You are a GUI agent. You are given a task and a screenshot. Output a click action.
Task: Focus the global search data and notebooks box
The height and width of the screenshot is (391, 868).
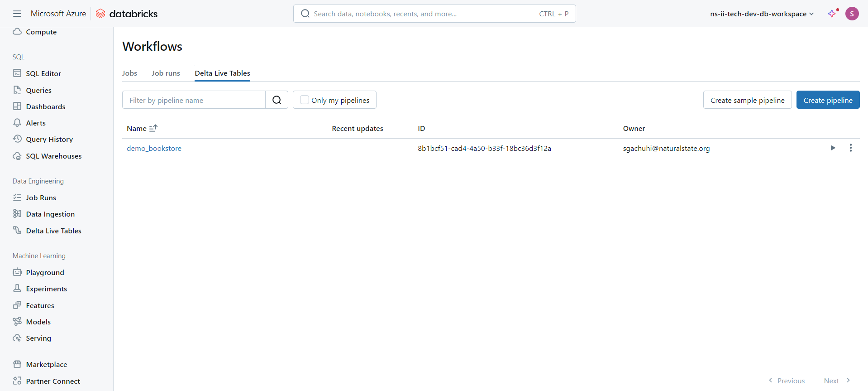point(434,14)
